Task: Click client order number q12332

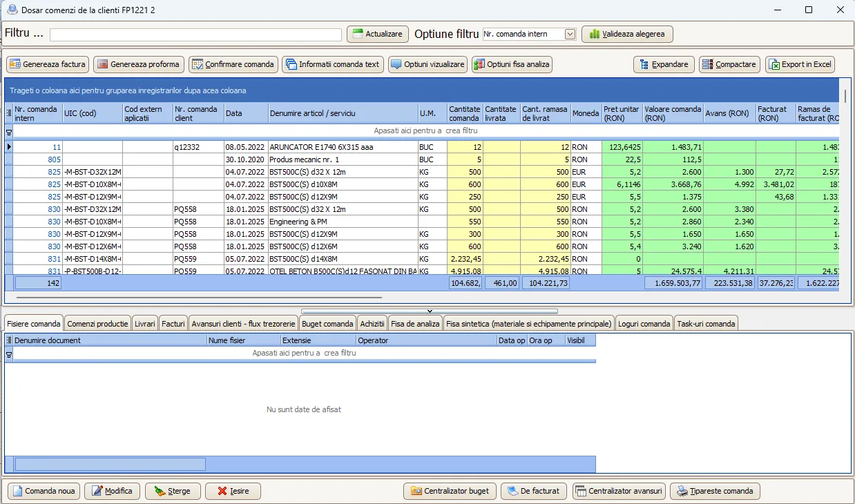Action: point(198,147)
